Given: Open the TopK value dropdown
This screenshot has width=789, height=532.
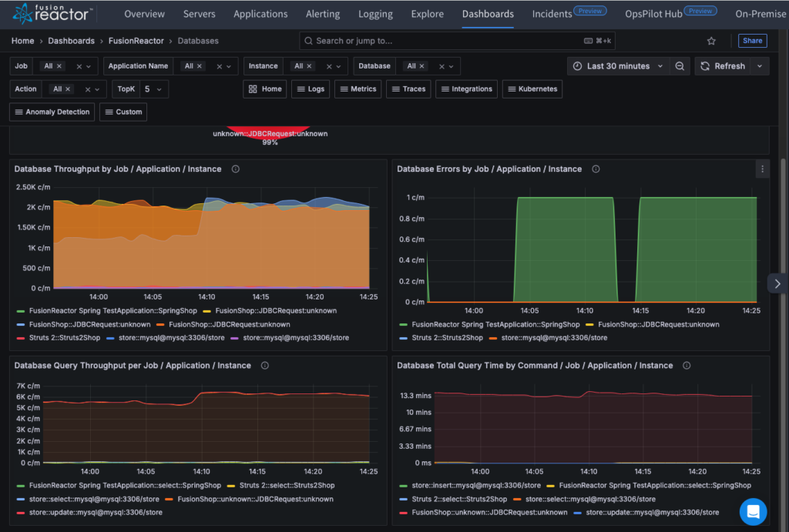Looking at the screenshot, I should (x=154, y=89).
